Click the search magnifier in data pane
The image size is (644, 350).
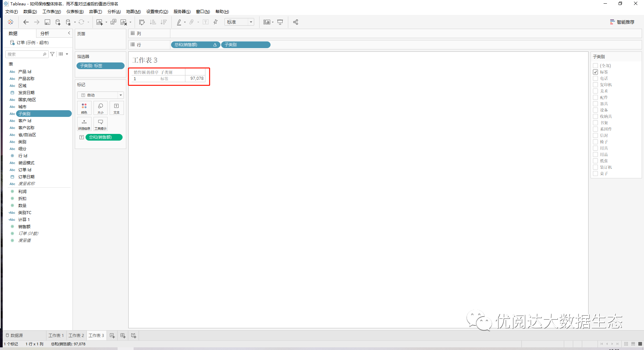pyautogui.click(x=44, y=54)
